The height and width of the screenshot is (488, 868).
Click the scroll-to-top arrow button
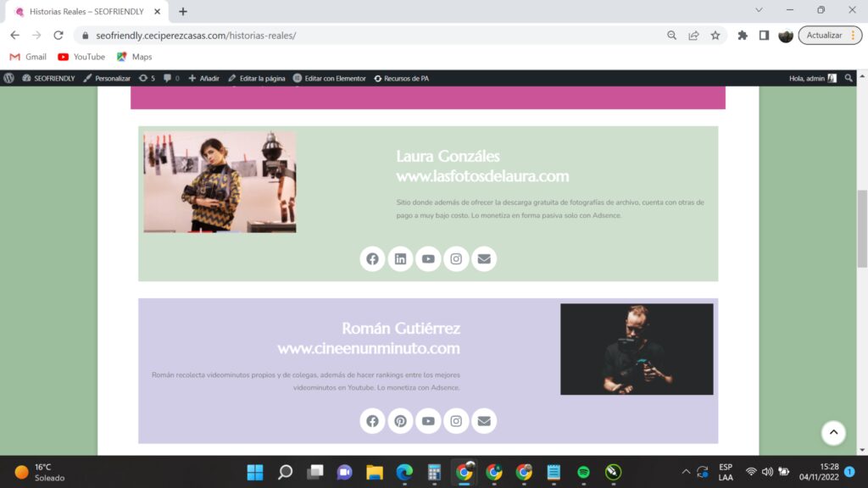tap(833, 433)
